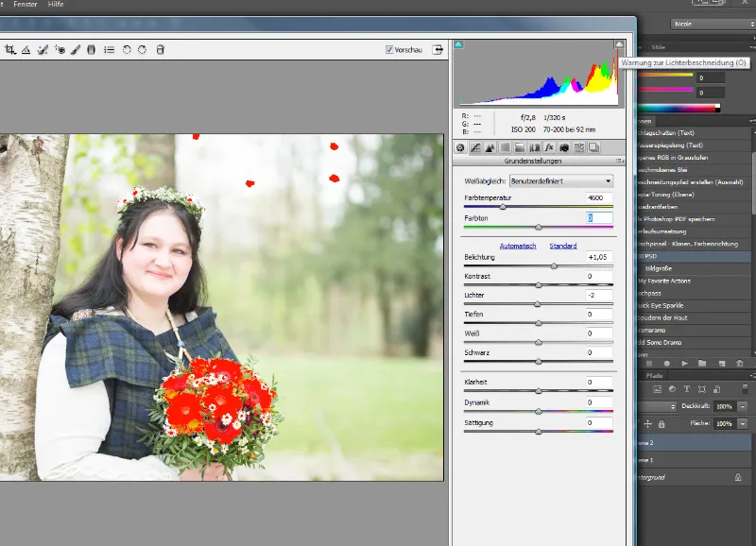Select the Straighten tool icon

point(26,49)
